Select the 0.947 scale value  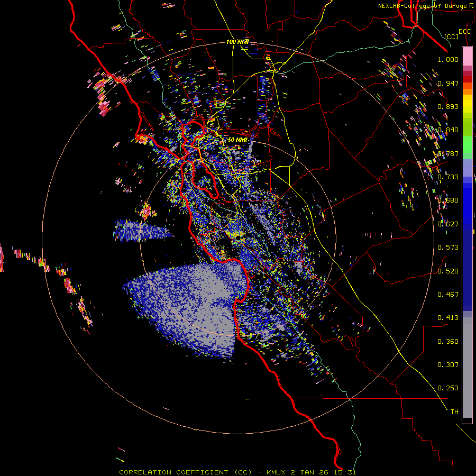448,83
